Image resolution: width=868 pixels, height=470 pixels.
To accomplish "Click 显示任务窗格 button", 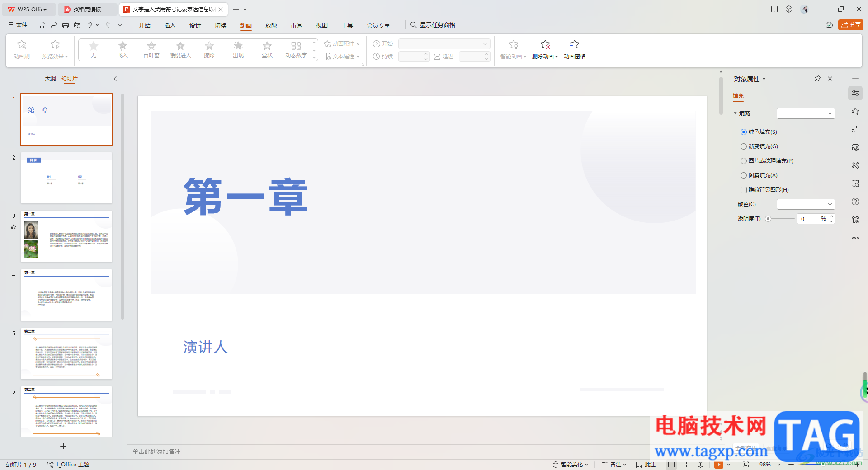I will (433, 25).
